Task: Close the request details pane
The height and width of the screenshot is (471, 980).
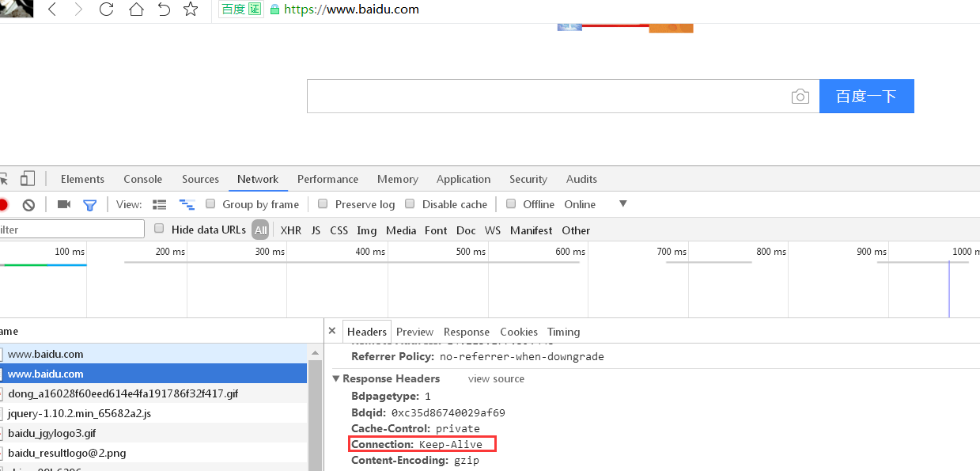Action: point(332,331)
